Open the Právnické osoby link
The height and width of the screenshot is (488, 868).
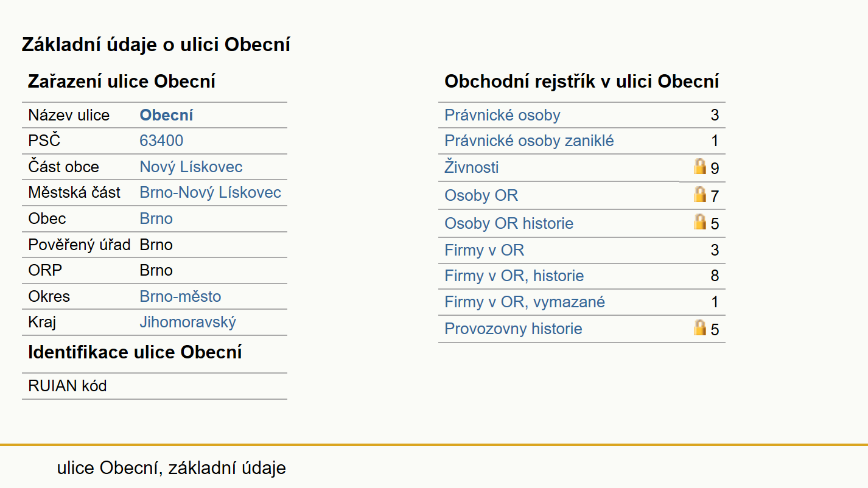pos(503,116)
